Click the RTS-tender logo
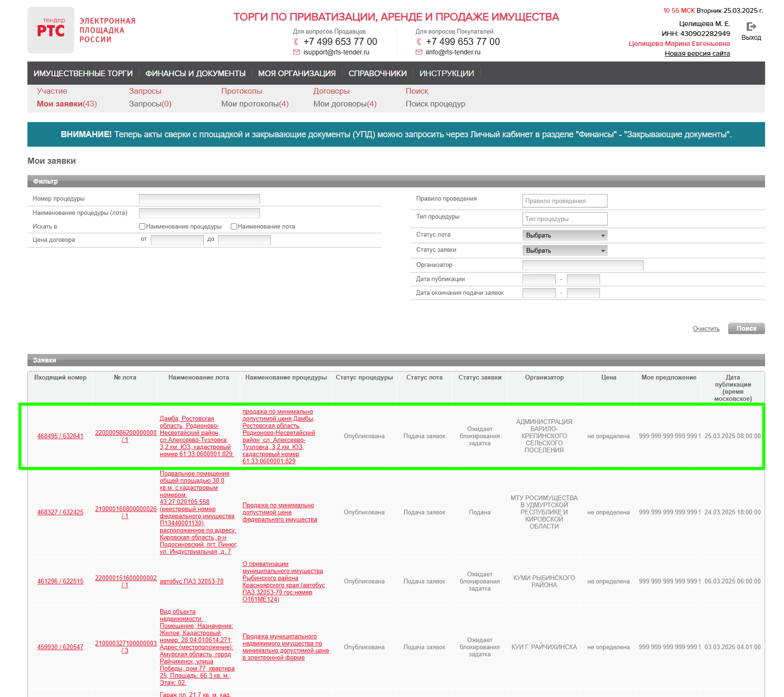Image resolution: width=784 pixels, height=697 pixels. coord(51,30)
